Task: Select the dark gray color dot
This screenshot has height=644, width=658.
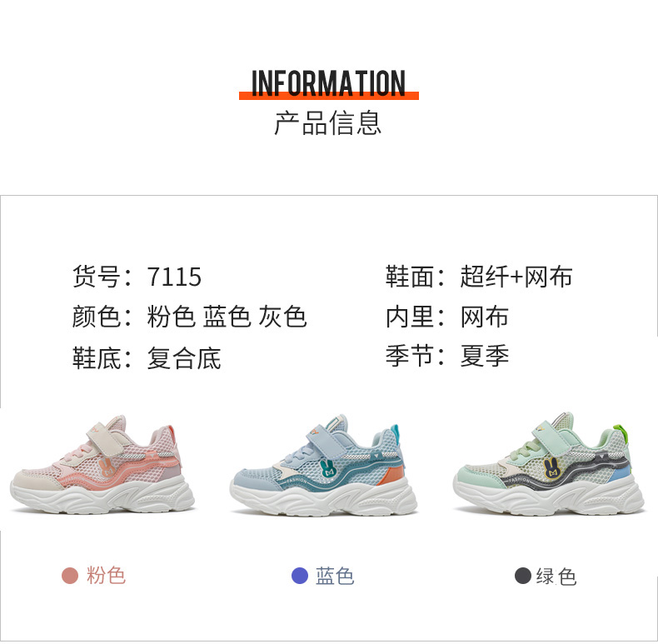Action: (x=523, y=576)
